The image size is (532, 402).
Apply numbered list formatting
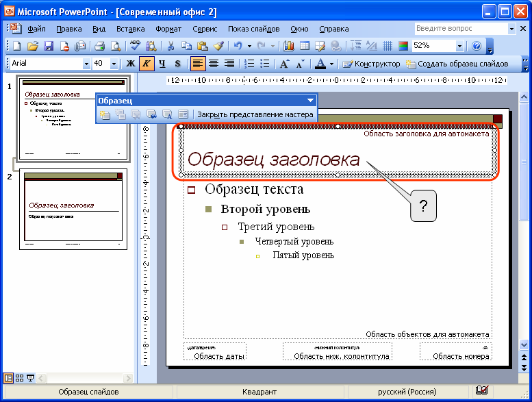pyautogui.click(x=249, y=64)
